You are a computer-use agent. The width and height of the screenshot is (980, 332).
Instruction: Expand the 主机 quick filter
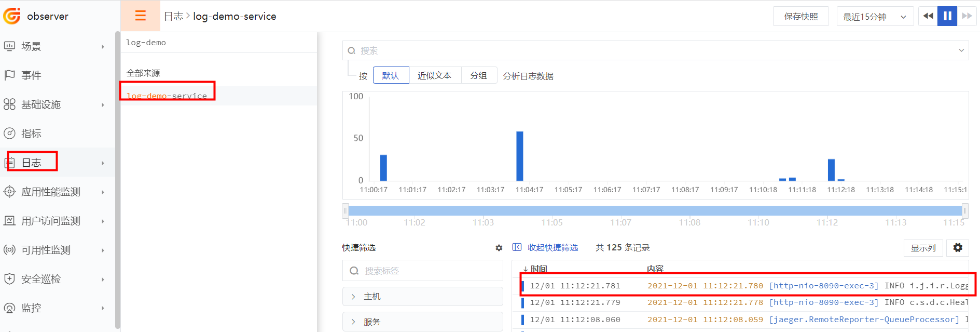point(422,297)
